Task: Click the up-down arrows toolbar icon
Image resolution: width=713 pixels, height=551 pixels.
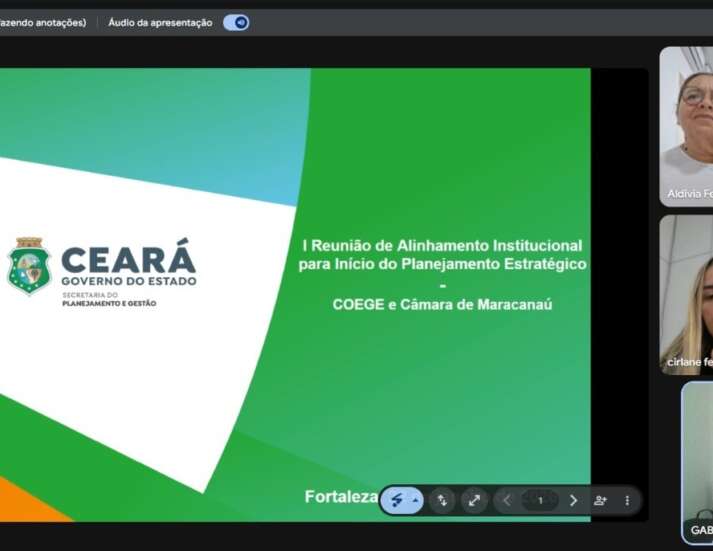Action: click(442, 501)
